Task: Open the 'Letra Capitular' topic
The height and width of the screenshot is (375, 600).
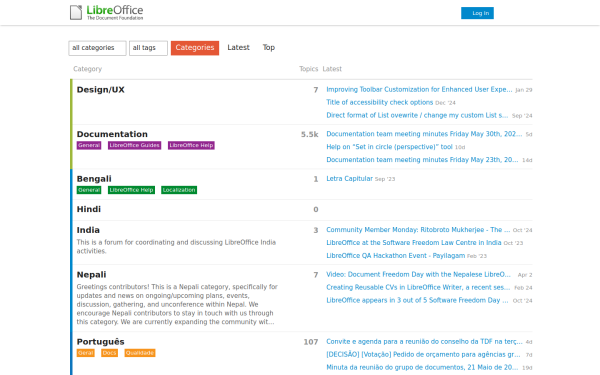Action: (x=349, y=179)
